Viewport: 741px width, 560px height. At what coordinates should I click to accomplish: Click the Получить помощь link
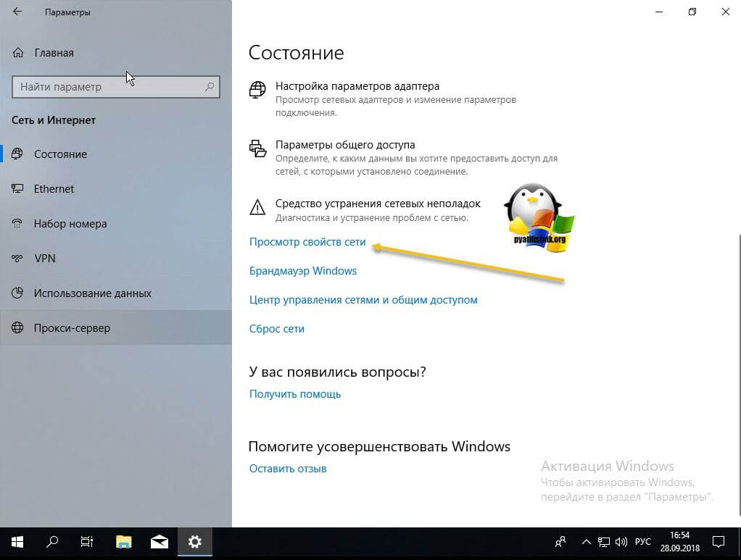click(x=295, y=394)
